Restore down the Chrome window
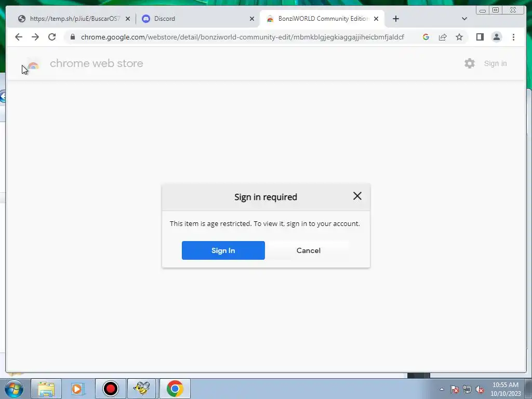This screenshot has height=399, width=532. pyautogui.click(x=496, y=10)
